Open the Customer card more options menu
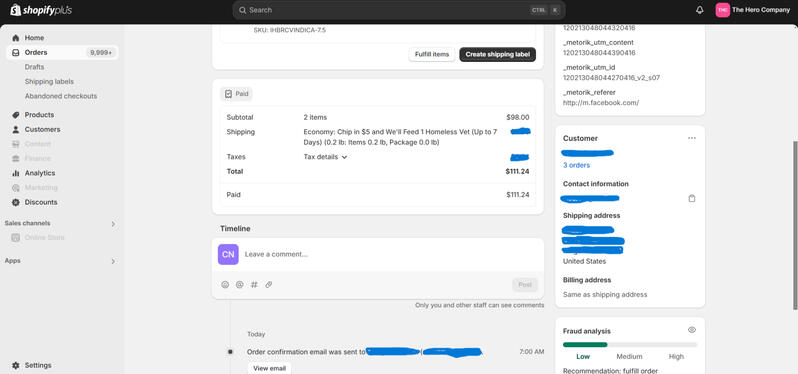 (692, 138)
